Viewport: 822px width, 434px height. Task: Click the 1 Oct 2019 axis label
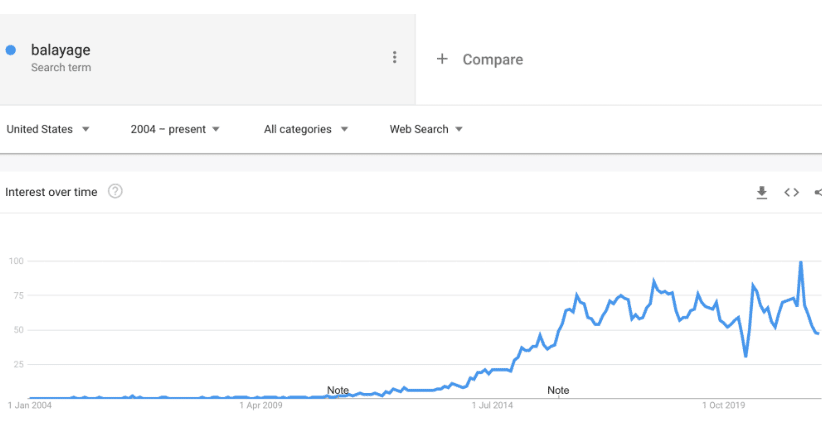(723, 405)
